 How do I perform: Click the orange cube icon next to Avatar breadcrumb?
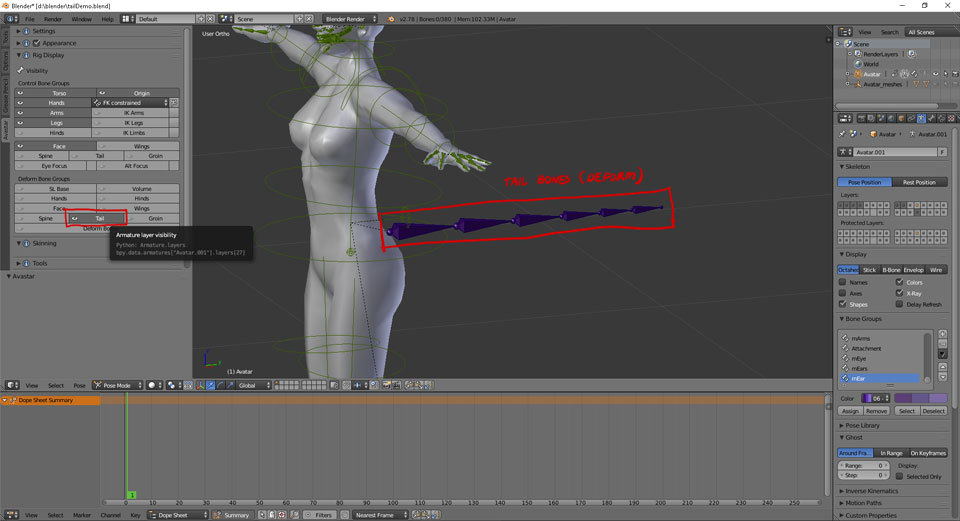[873, 133]
